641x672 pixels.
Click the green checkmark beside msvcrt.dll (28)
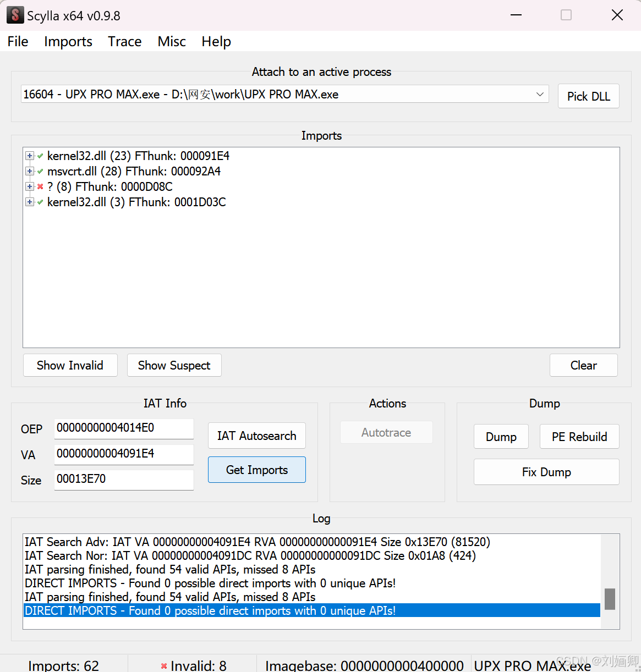[40, 171]
